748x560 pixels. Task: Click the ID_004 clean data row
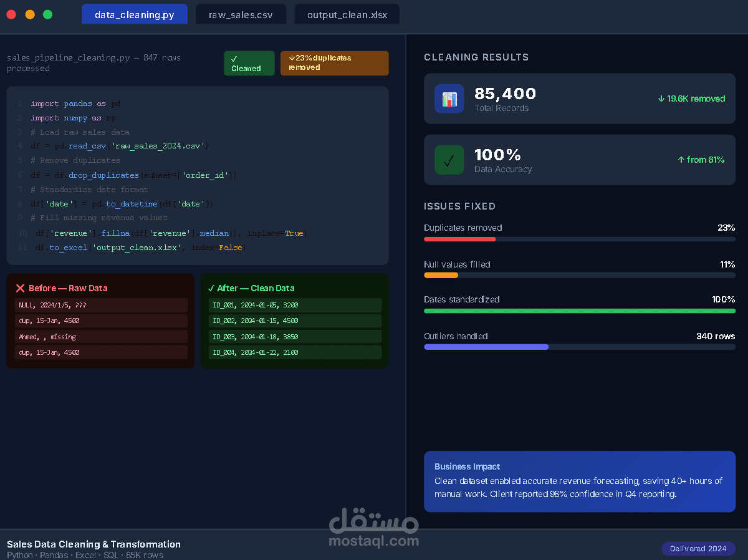295,352
